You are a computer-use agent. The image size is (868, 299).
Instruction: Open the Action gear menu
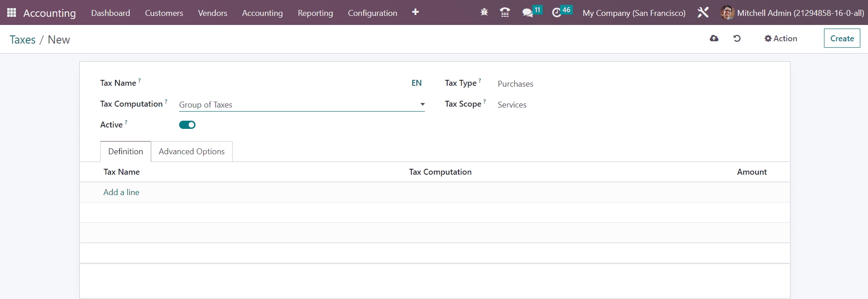[780, 39]
